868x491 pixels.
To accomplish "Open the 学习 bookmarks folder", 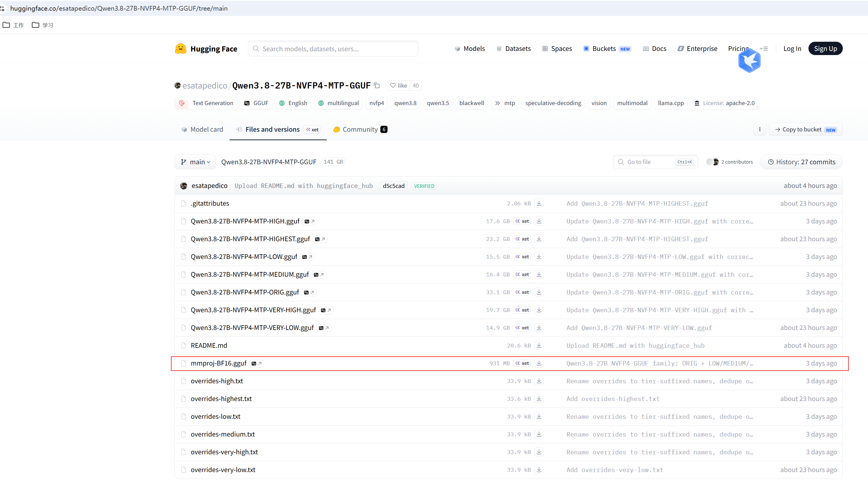I will pyautogui.click(x=43, y=25).
